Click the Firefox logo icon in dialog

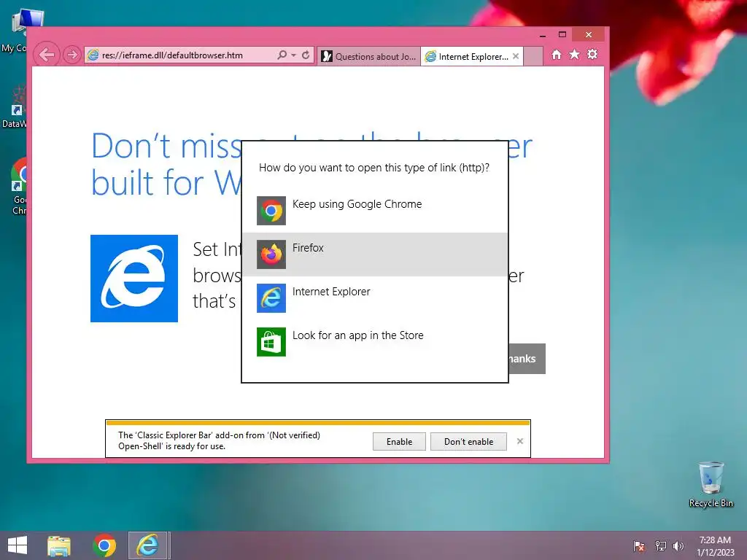click(271, 254)
